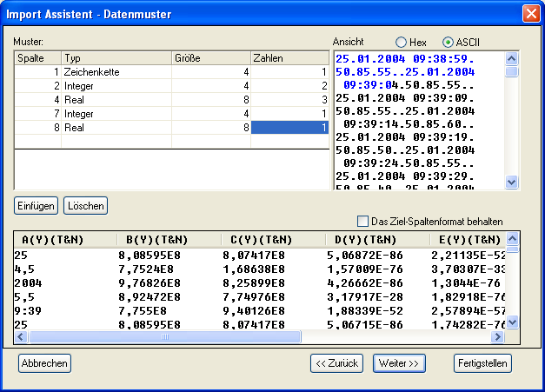Select the Real type in Spalte 8 row
This screenshot has height=392, width=545.
(116, 128)
